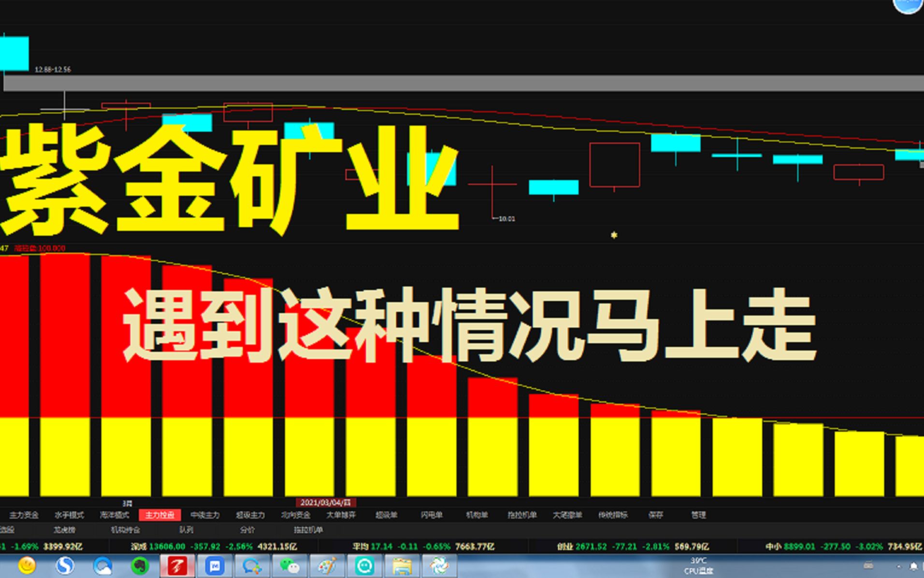The image size is (924, 578).
Task: Click the 3399.92亿 turnover value
Action: point(63,547)
